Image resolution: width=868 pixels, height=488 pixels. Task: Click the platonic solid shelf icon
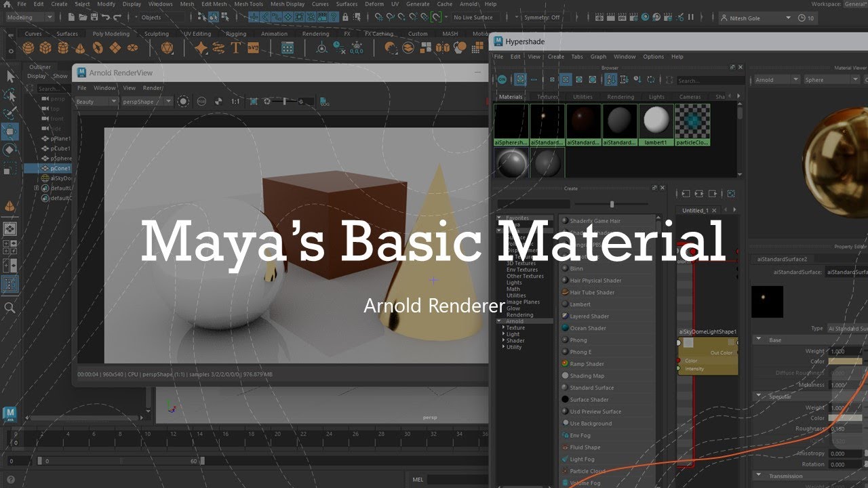[167, 48]
